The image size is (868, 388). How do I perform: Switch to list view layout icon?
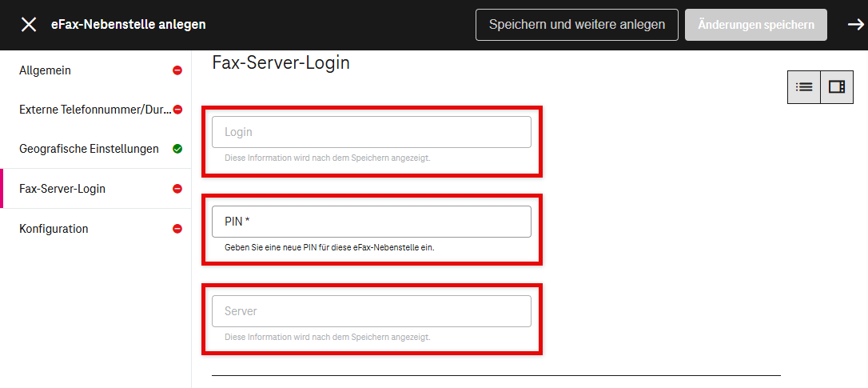coord(804,87)
